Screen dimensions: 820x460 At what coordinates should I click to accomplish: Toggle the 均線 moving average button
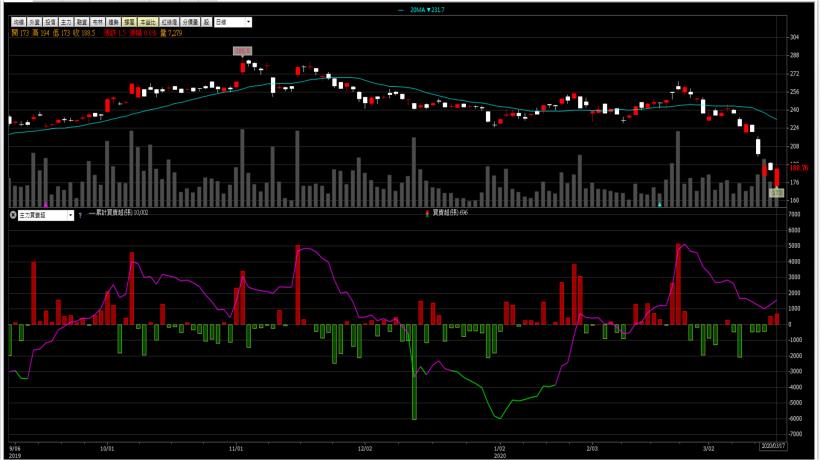click(19, 21)
